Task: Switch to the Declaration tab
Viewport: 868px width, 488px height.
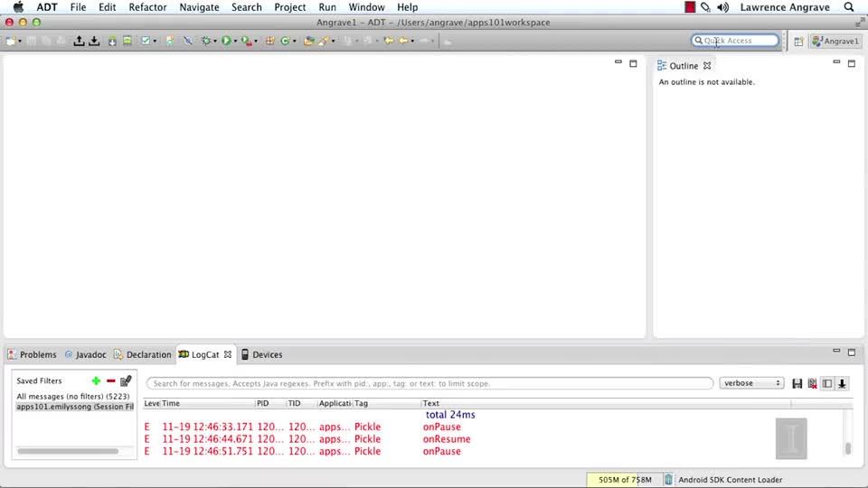Action: pyautogui.click(x=143, y=354)
